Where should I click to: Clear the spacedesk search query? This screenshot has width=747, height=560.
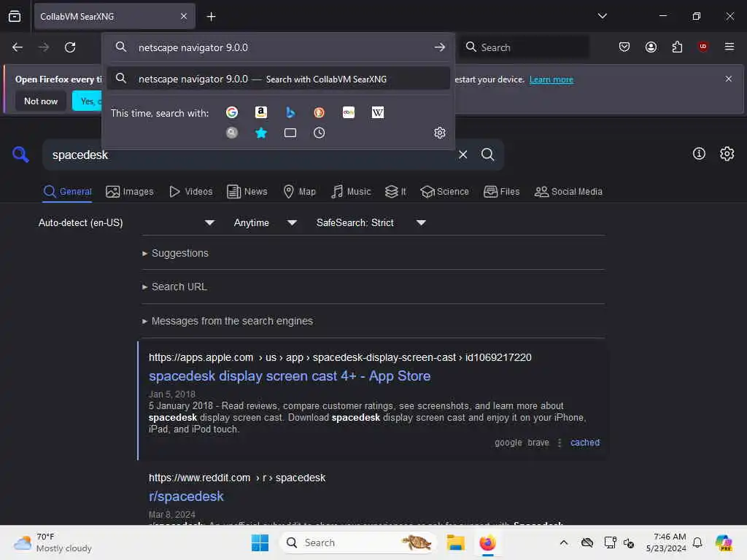coord(462,155)
